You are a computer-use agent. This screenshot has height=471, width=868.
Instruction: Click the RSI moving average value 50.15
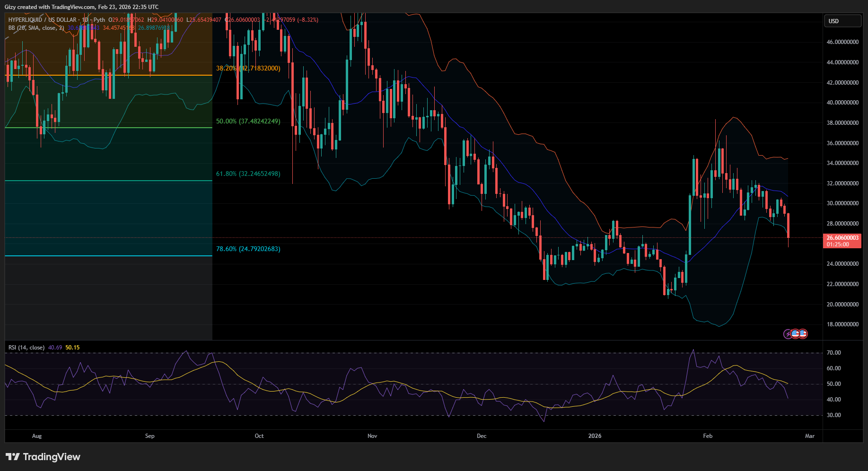point(72,348)
